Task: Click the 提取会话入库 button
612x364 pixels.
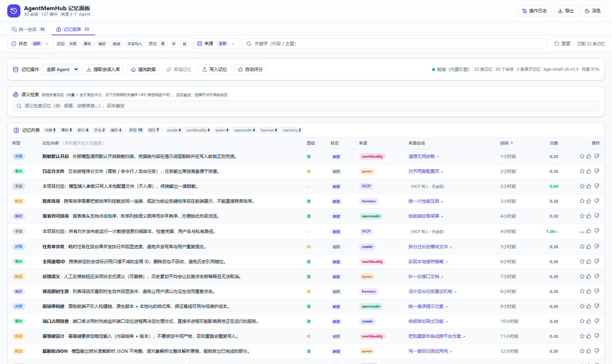Action: 103,70
